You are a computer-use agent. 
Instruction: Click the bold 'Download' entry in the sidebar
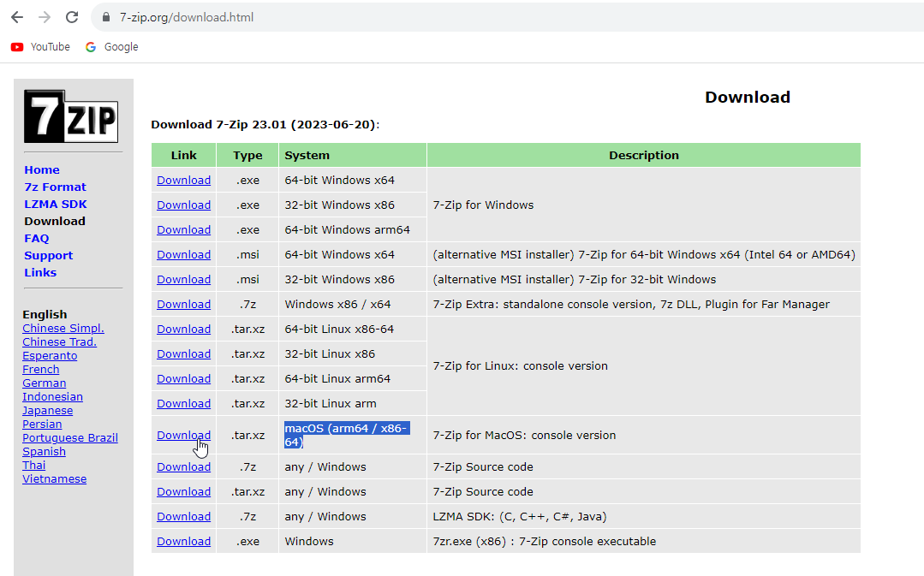[x=55, y=221]
